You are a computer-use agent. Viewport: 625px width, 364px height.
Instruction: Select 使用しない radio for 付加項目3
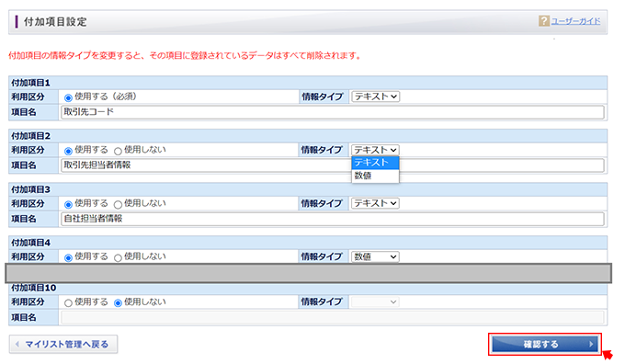pyautogui.click(x=118, y=204)
